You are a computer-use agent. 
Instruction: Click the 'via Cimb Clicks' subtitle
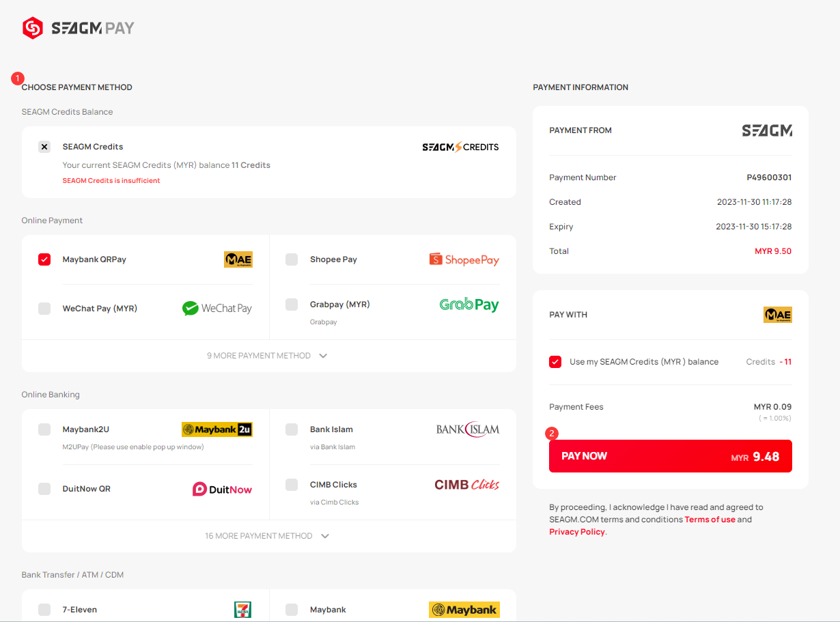tap(335, 503)
